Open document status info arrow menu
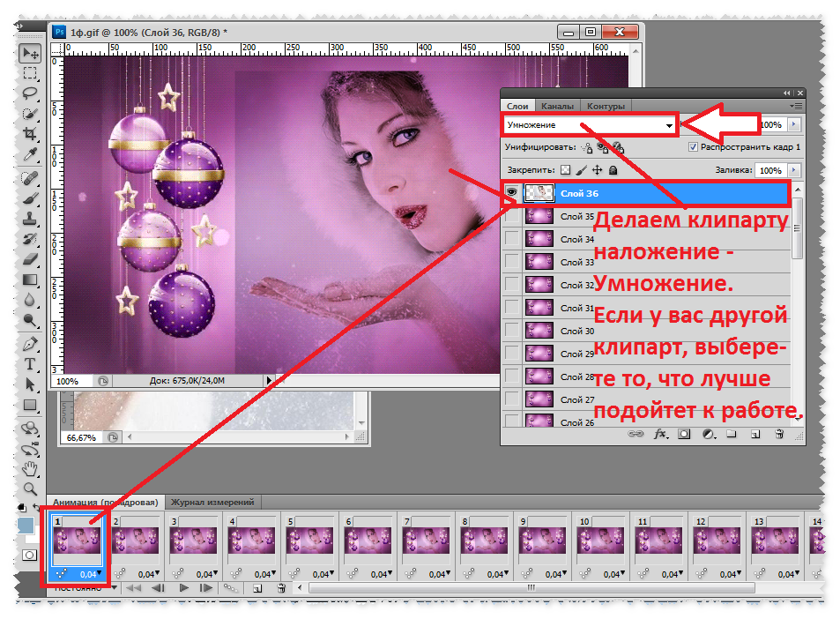This screenshot has width=840, height=619. click(x=269, y=380)
